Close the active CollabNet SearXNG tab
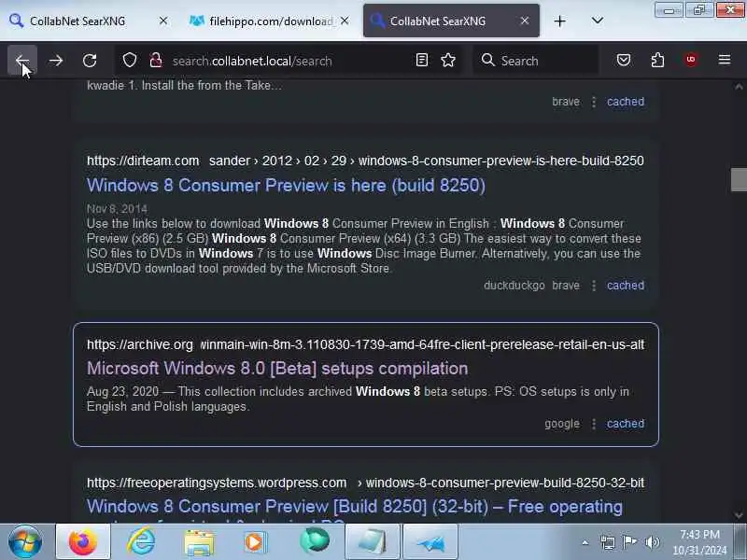The width and height of the screenshot is (747, 560). 525,21
